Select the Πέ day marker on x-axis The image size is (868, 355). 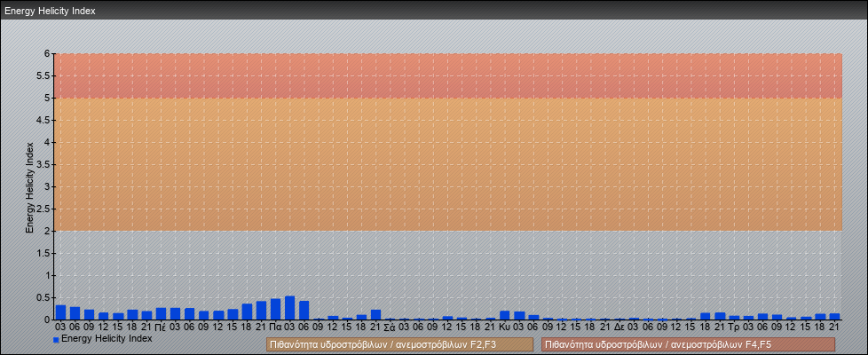coord(160,327)
